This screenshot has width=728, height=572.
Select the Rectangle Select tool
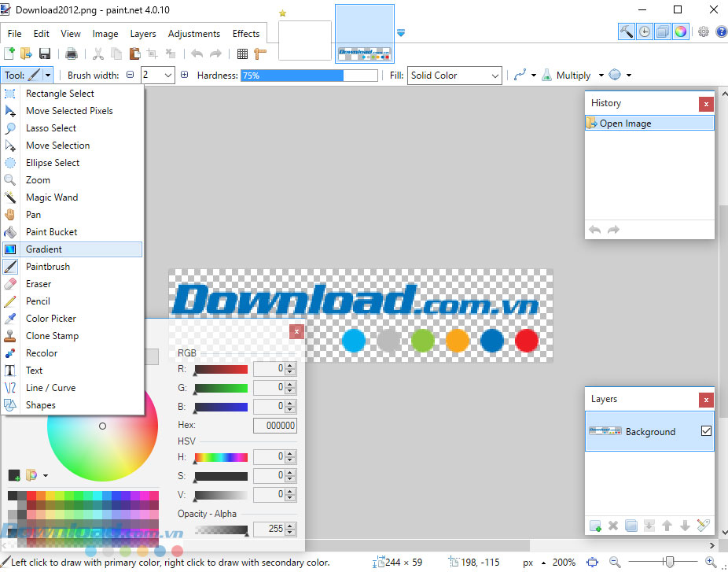72,94
